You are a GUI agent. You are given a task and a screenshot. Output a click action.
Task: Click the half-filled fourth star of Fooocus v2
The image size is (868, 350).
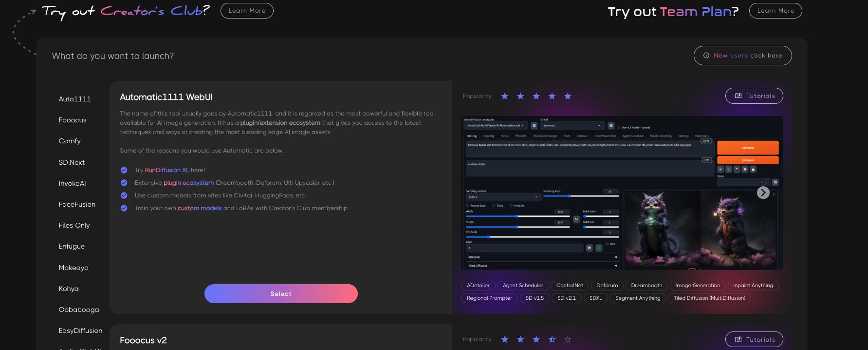coord(552,339)
